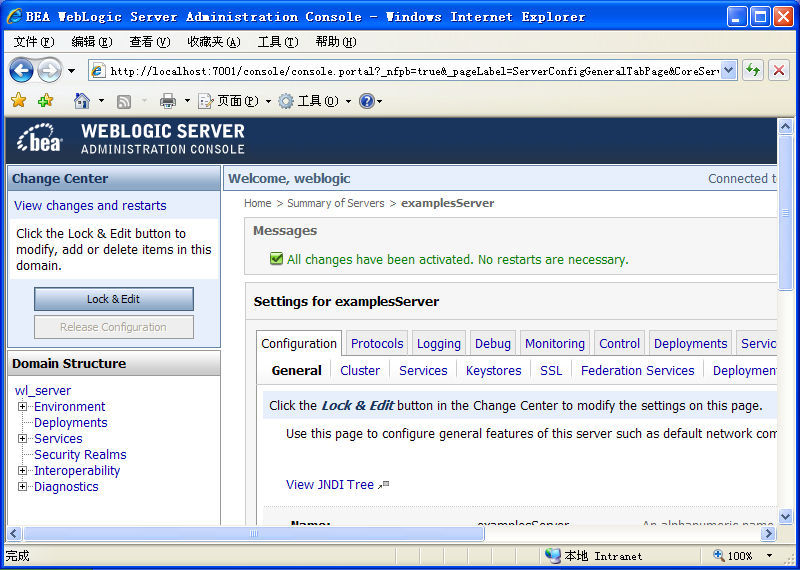Open the Favorites Center star icon

(x=18, y=101)
